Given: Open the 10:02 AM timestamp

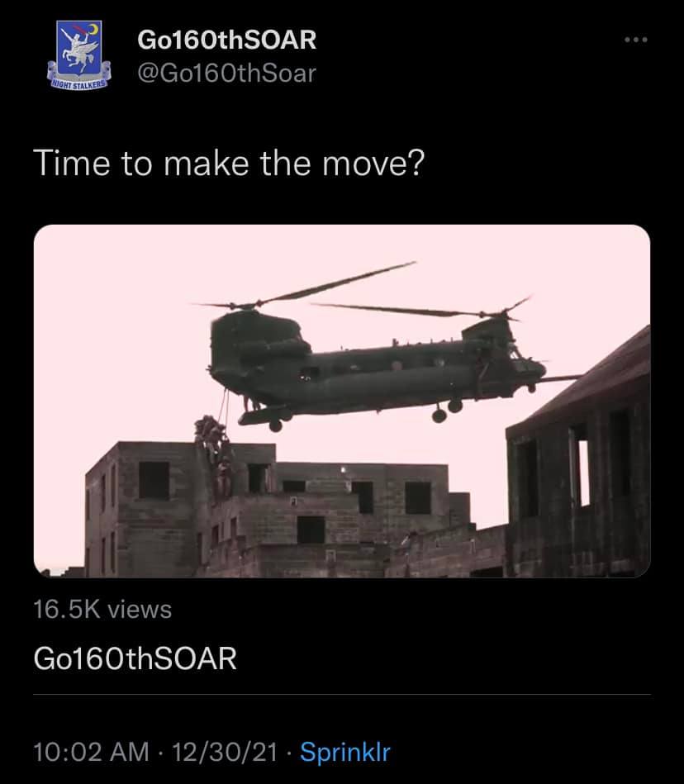Looking at the screenshot, I should click(x=92, y=752).
